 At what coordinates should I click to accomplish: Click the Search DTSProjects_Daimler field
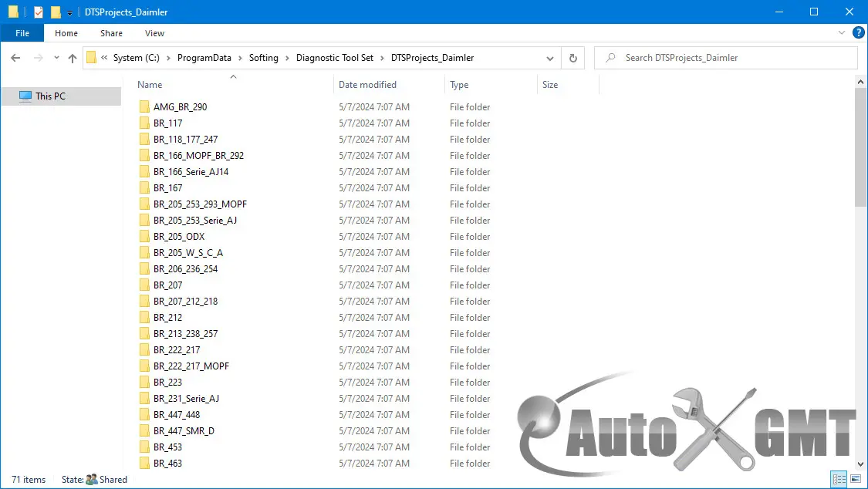click(726, 58)
